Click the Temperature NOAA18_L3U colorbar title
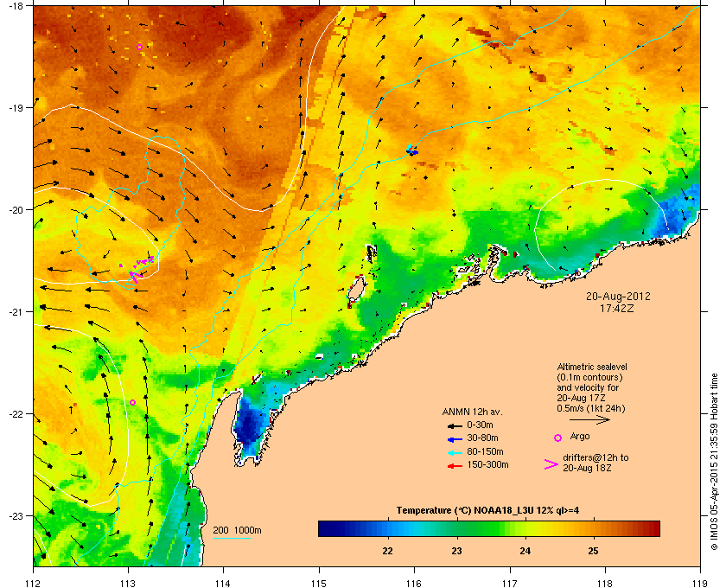This screenshot has height=588, width=726. [x=488, y=511]
